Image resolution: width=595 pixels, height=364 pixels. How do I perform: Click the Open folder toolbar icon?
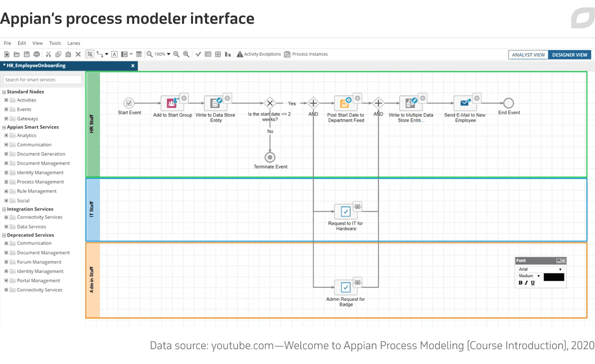pyautogui.click(x=17, y=54)
